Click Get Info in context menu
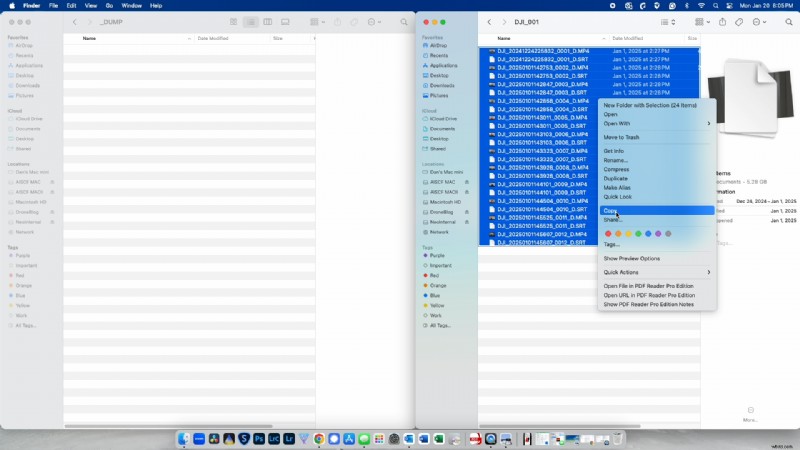Screen dimensions: 800x450 [x=613, y=151]
